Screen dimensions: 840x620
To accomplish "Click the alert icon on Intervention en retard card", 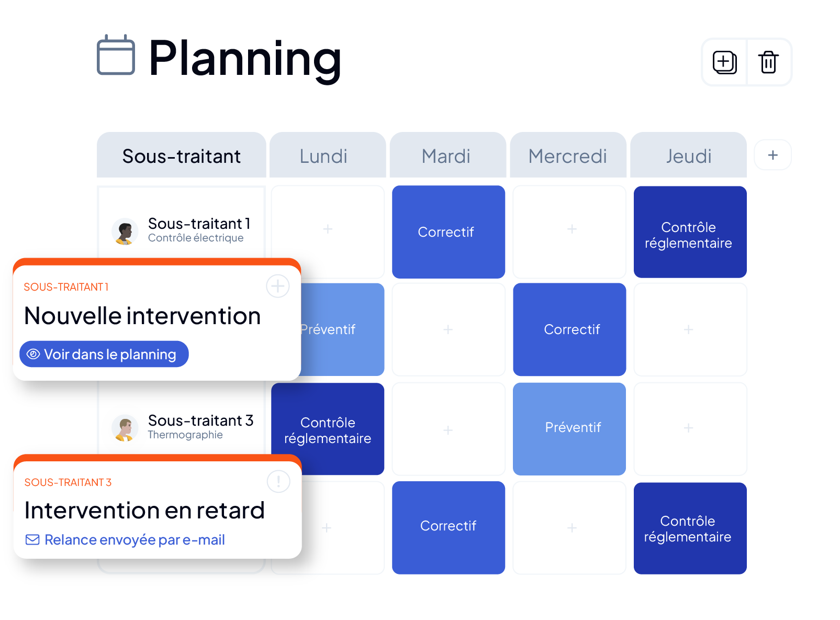I will pos(278,481).
